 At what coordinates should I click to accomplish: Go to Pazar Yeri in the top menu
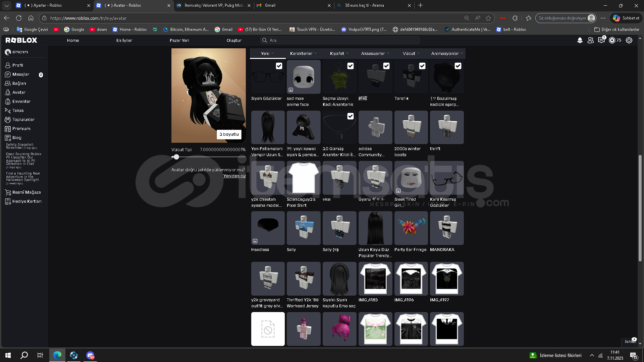coord(179,40)
